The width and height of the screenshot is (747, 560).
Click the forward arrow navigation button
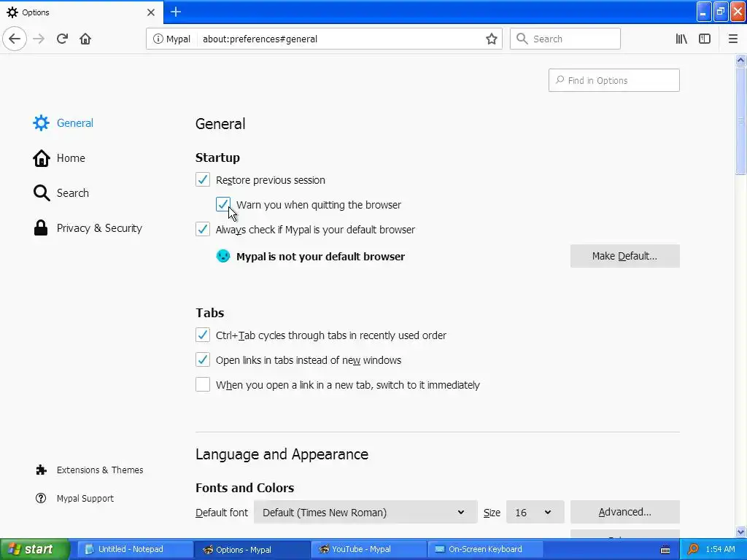(39, 39)
